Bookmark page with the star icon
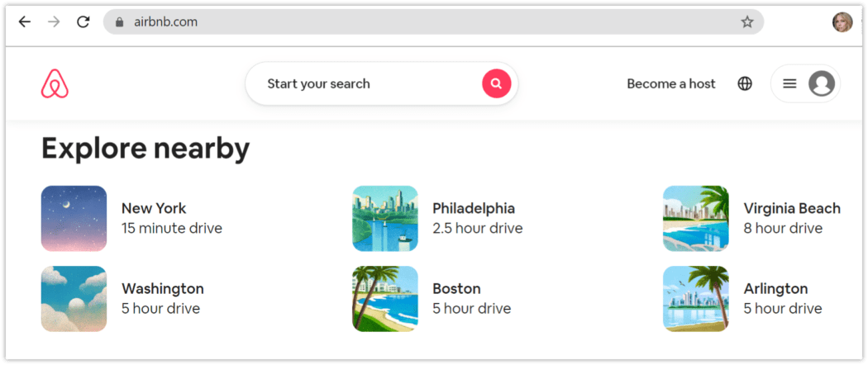This screenshot has width=868, height=365. [x=747, y=22]
